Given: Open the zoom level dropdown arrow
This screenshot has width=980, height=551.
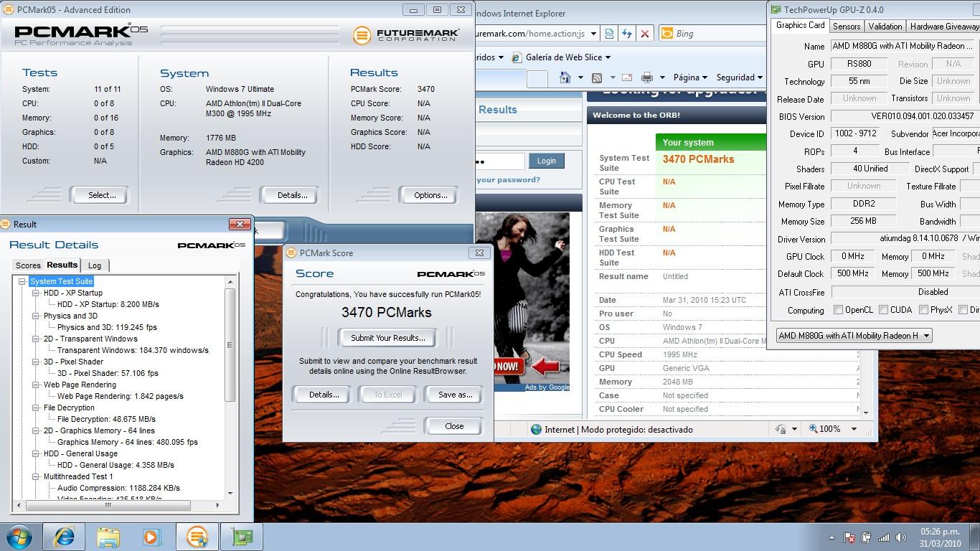Looking at the screenshot, I should pyautogui.click(x=854, y=429).
